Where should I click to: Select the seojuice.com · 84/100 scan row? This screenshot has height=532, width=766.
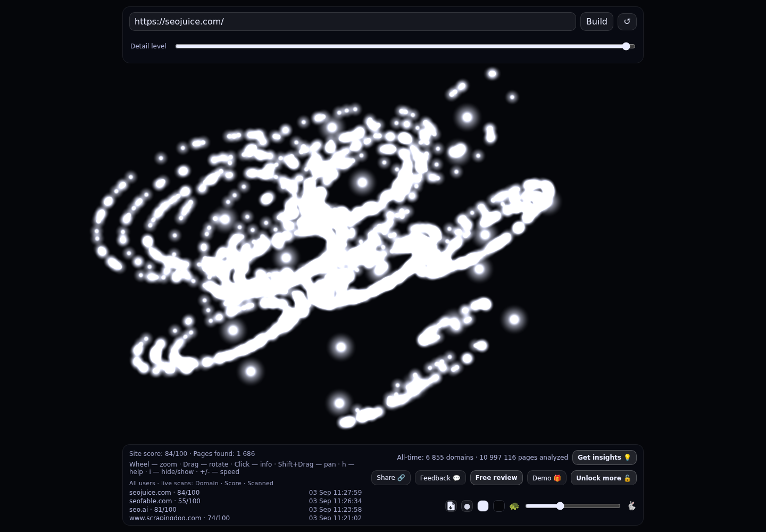[x=245, y=493]
